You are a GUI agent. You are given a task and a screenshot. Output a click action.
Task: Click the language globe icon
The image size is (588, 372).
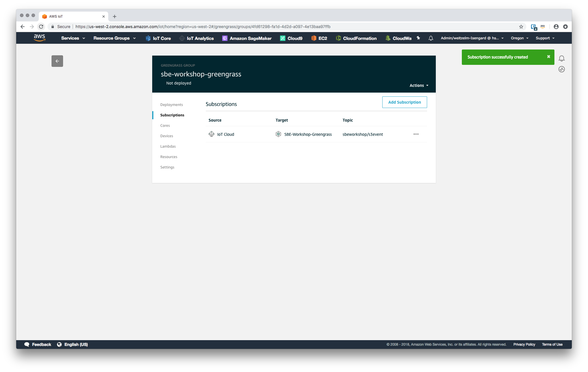(x=59, y=344)
